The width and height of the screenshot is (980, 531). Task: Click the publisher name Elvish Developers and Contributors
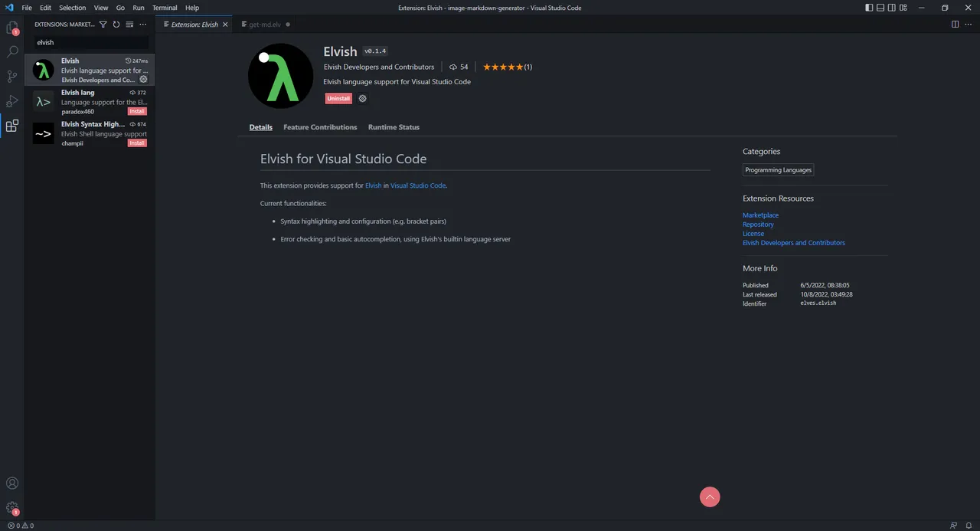[x=379, y=67]
